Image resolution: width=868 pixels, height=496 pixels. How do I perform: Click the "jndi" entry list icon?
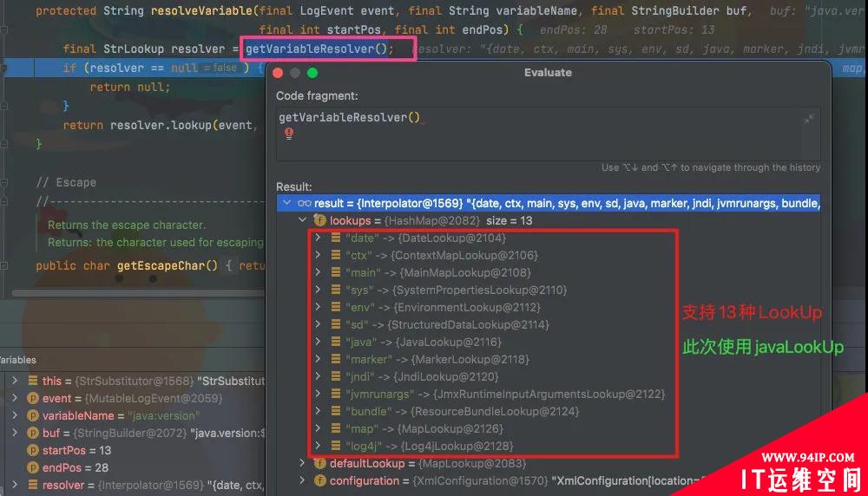[335, 376]
